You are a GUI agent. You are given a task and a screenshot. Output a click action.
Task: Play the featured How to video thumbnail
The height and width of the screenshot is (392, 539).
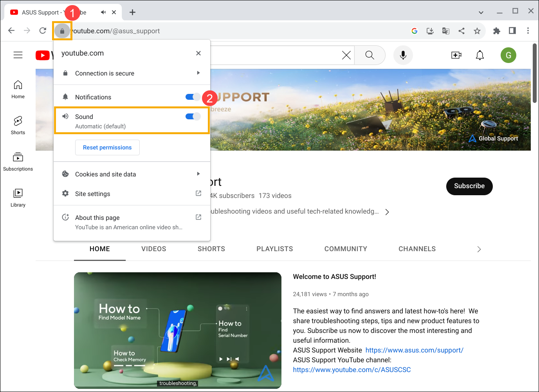point(178,331)
